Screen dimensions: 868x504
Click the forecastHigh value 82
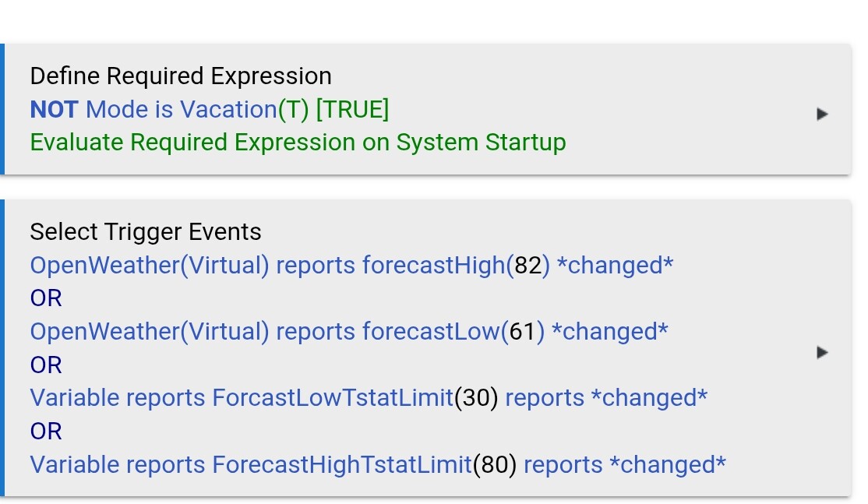pyautogui.click(x=528, y=266)
